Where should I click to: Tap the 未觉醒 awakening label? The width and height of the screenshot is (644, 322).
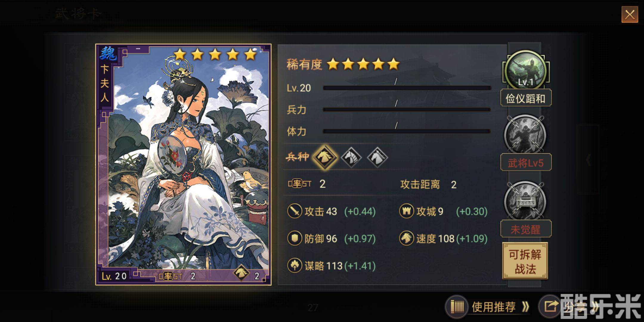click(526, 229)
